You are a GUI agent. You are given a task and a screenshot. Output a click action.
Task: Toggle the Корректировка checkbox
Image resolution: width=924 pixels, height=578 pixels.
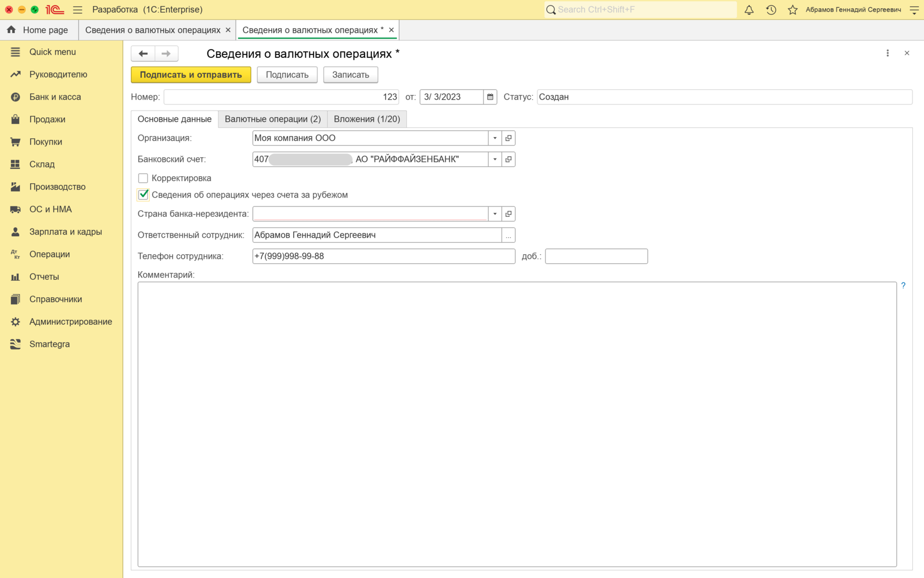coord(143,178)
